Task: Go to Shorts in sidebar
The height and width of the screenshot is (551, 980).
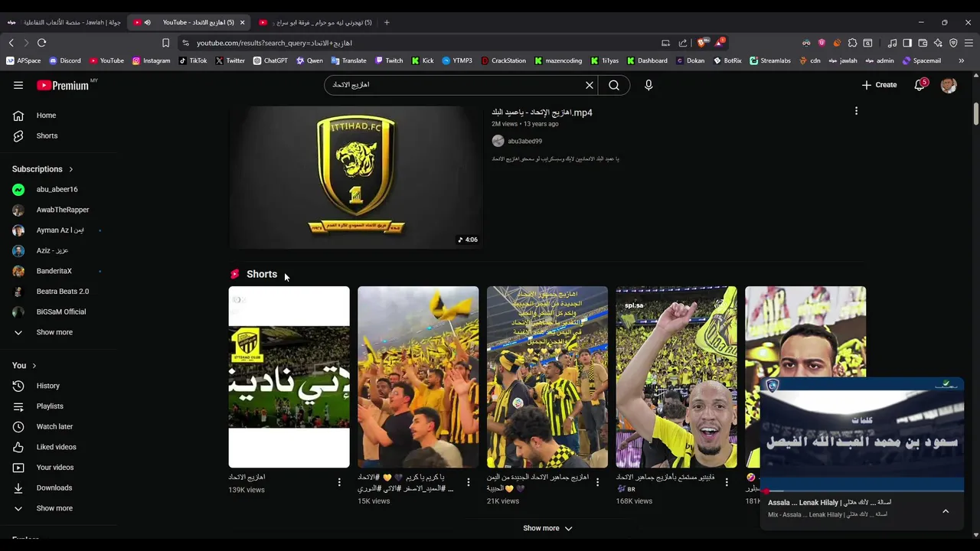Action: [x=47, y=135]
